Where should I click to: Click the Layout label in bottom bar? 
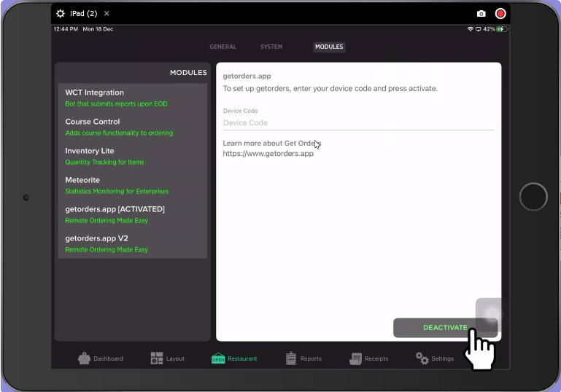tap(175, 358)
